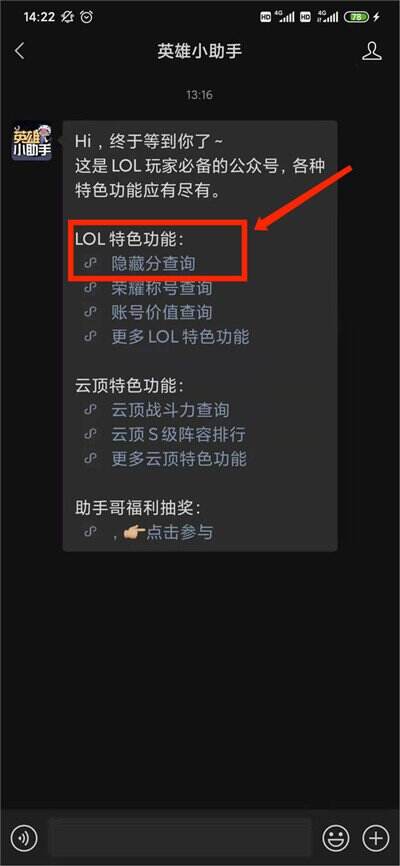Open the 荣耀称号查询 link
This screenshot has width=400, height=866.
pos(161,288)
